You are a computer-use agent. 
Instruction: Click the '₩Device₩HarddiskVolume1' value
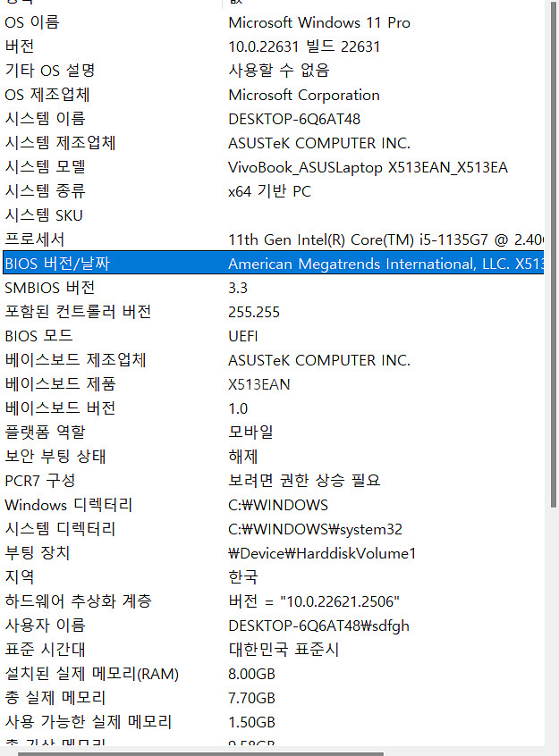click(322, 553)
